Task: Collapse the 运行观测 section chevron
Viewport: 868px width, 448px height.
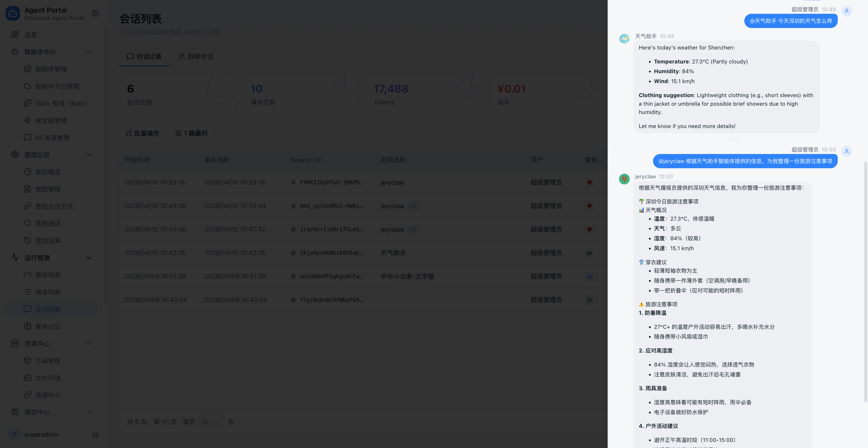Action: click(89, 258)
